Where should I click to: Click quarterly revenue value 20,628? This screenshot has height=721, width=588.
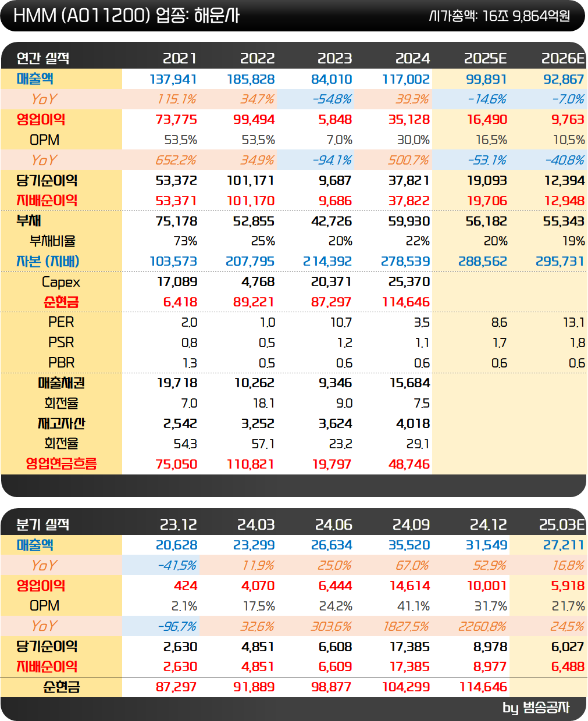(177, 545)
